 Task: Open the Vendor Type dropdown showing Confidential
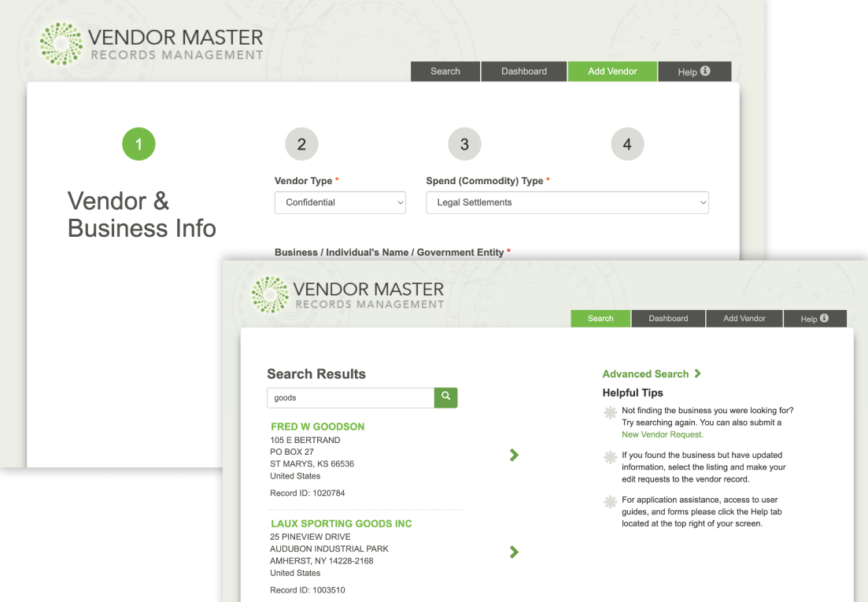pos(340,202)
